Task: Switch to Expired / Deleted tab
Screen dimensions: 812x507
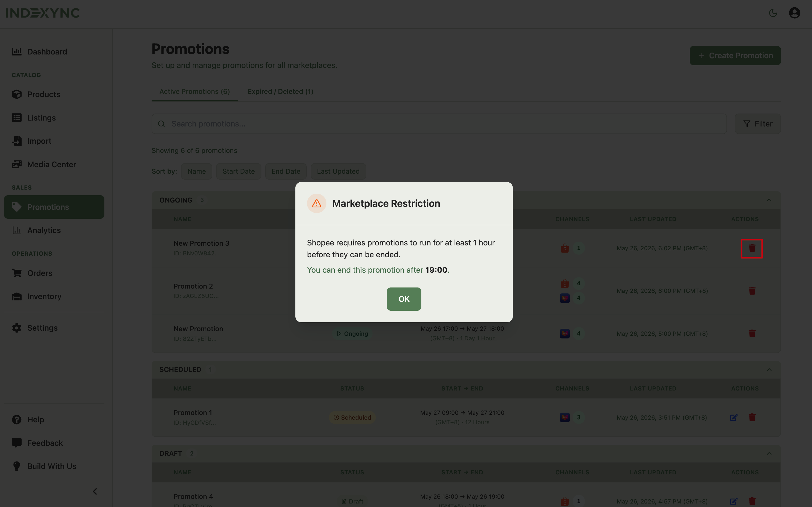Action: pyautogui.click(x=280, y=91)
